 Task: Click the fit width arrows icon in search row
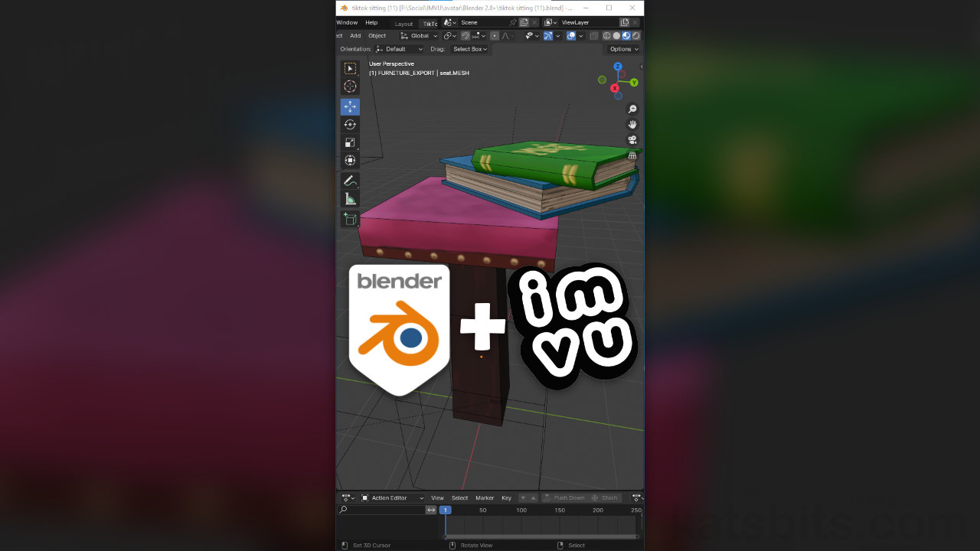[431, 510]
